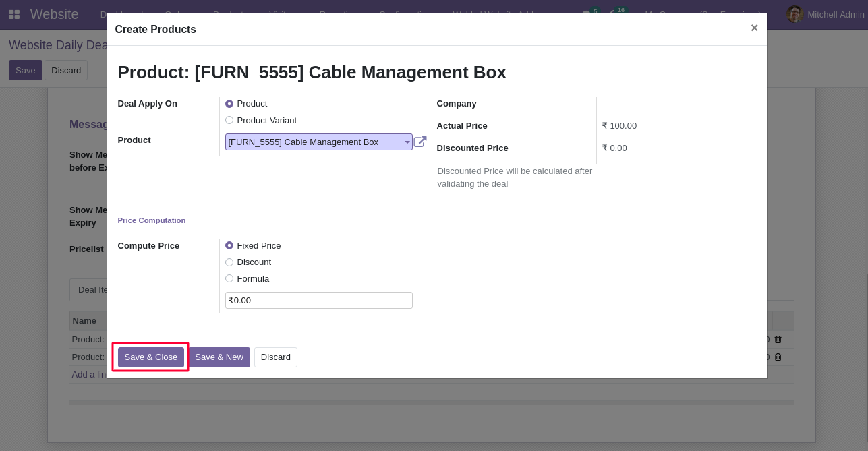This screenshot has width=868, height=451.
Task: Click Save on Website Daily Deals form
Action: 26,71
